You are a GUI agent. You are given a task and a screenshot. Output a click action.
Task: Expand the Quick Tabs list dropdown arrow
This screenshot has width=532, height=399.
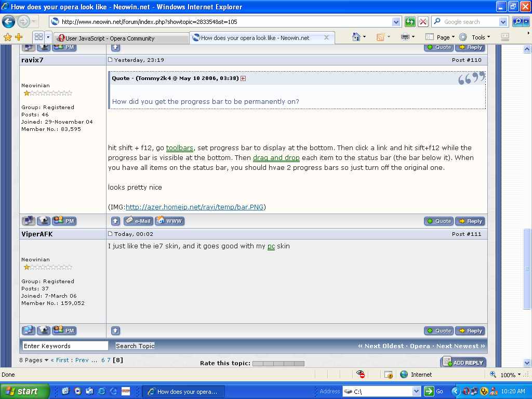click(x=48, y=37)
